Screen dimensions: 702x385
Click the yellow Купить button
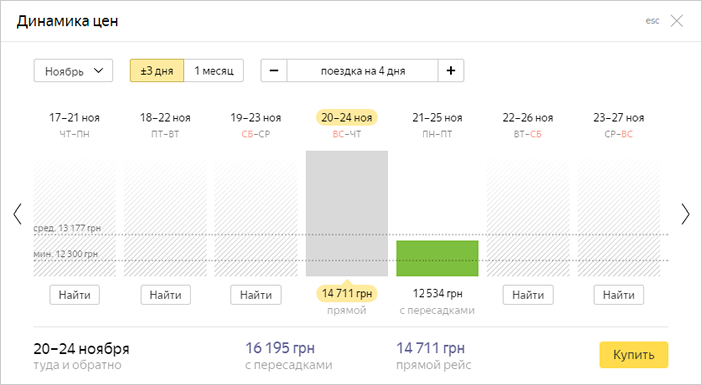tap(634, 355)
